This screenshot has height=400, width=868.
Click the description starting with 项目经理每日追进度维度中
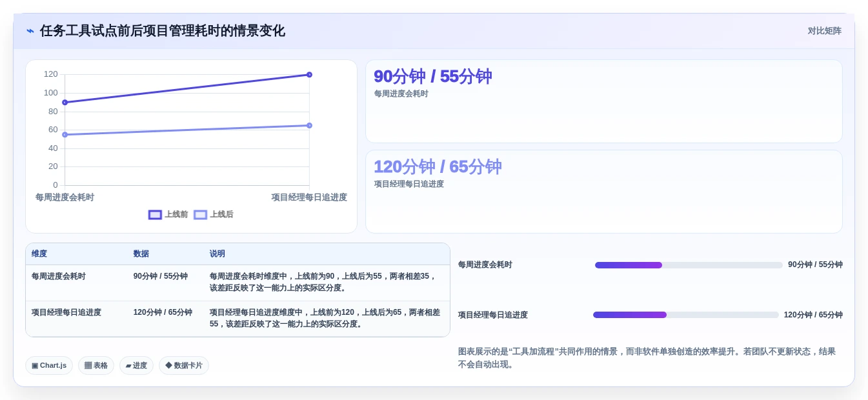pos(325,318)
